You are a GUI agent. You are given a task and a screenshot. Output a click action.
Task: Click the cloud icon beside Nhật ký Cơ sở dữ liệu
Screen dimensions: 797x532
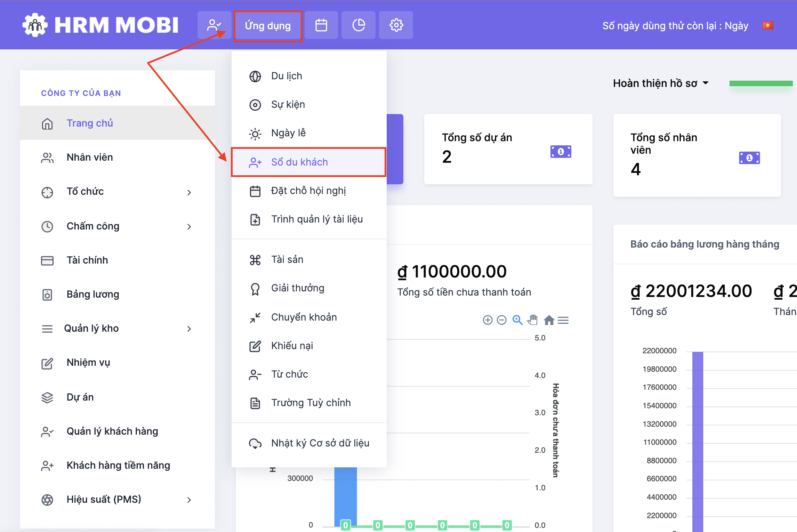pos(255,444)
